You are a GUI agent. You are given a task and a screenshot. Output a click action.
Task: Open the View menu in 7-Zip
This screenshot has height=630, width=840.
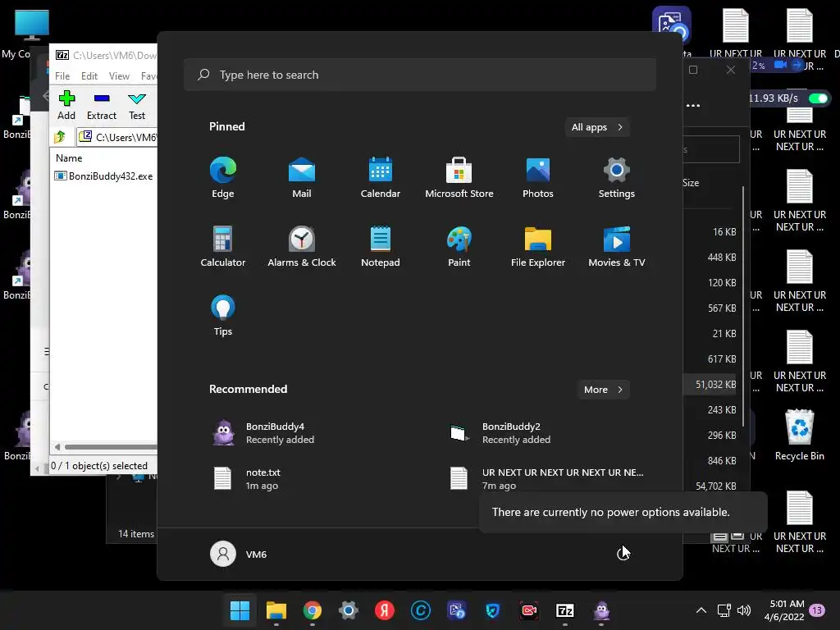[119, 76]
